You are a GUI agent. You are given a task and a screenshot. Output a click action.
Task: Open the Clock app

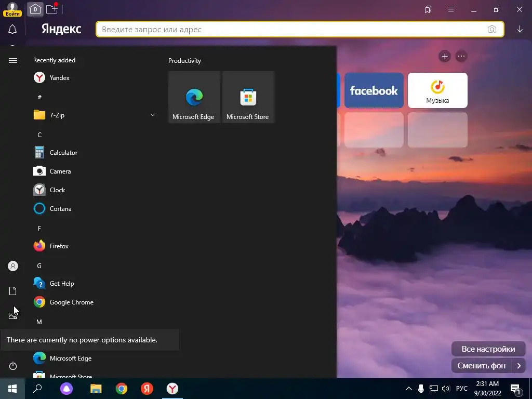pos(95,190)
